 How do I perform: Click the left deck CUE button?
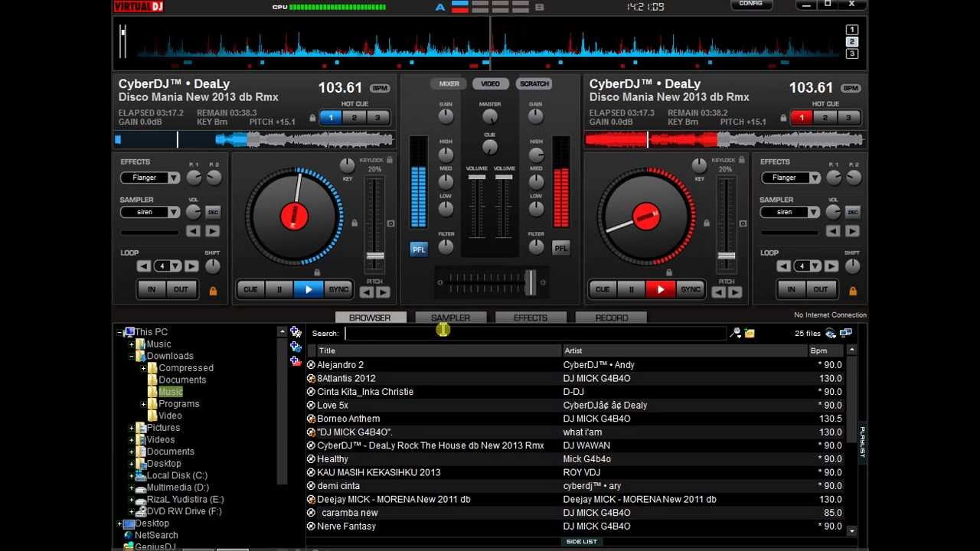click(250, 289)
